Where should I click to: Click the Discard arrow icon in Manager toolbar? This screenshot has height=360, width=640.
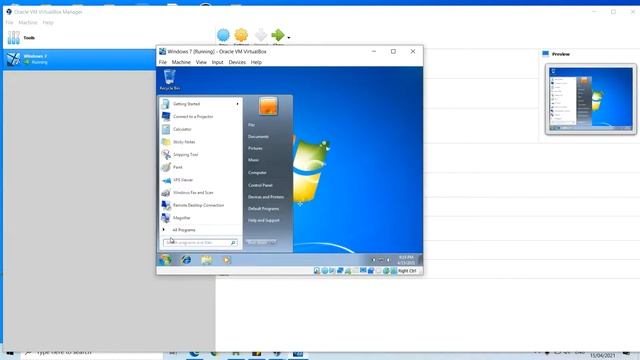(260, 36)
